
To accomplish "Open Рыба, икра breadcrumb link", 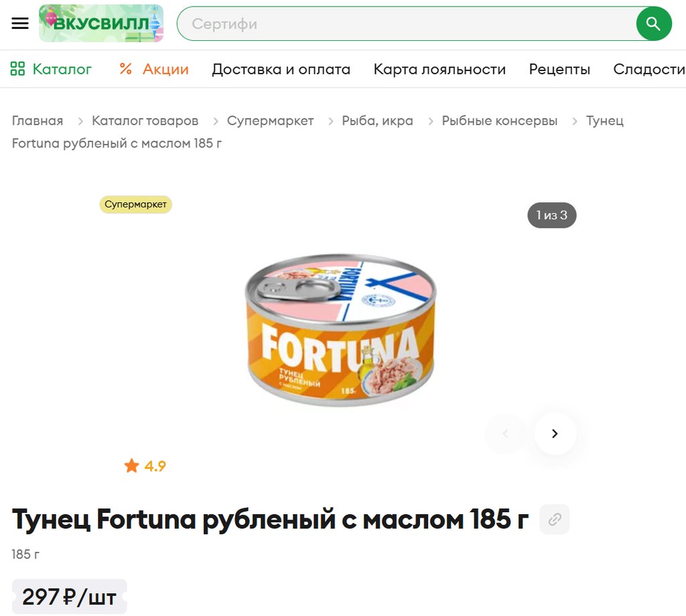I will [x=377, y=121].
